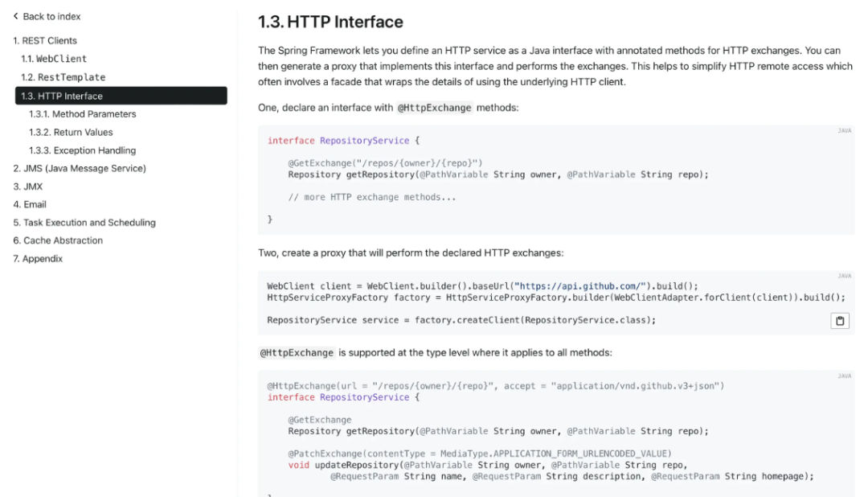Open the 7. Appendix chapter
Viewport: 868px width, 497px height.
pyautogui.click(x=38, y=258)
